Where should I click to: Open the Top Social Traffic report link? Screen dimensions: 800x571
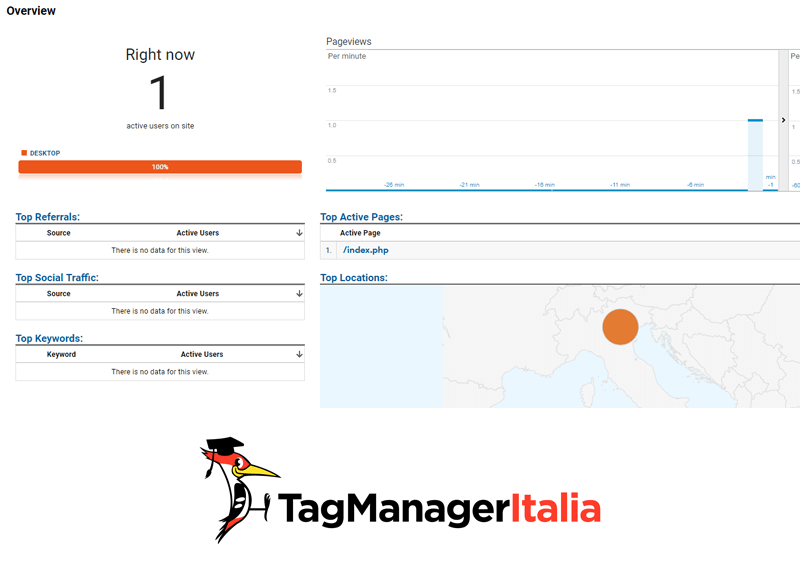pyautogui.click(x=57, y=278)
